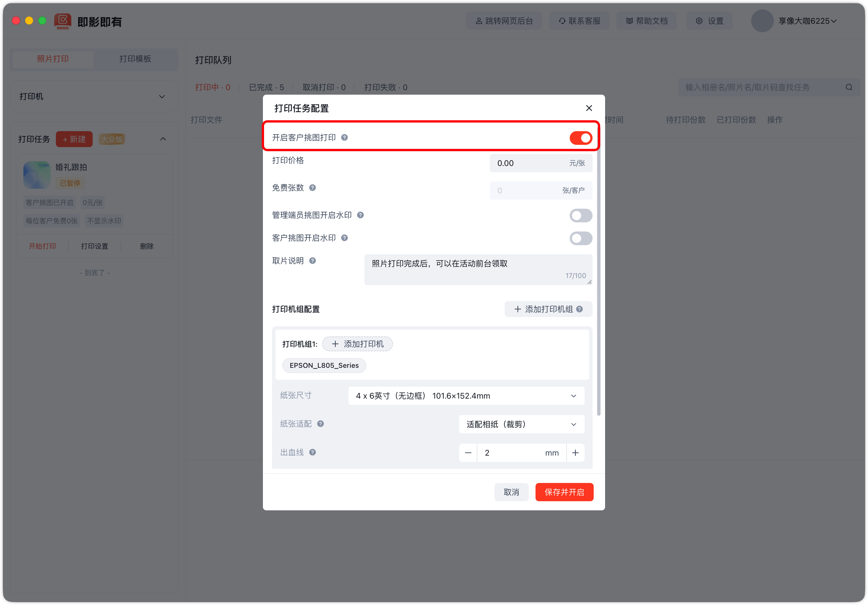
Task: Click minus icon to decrease 出血线 value
Action: coord(468,453)
